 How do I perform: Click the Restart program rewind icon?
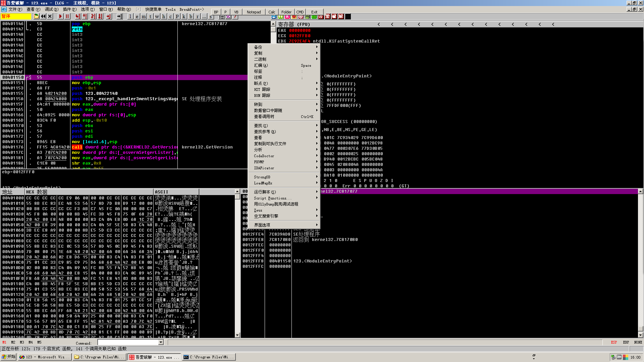pos(43,16)
